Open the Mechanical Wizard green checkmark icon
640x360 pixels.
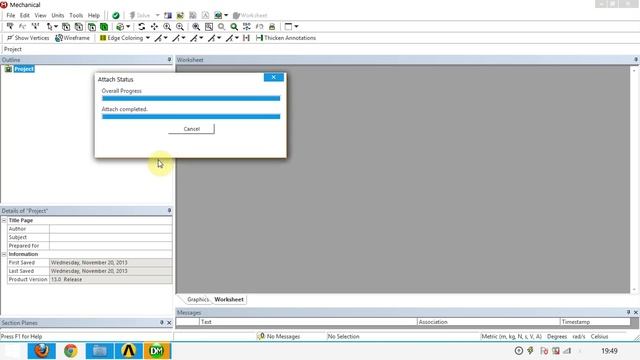(x=116, y=16)
